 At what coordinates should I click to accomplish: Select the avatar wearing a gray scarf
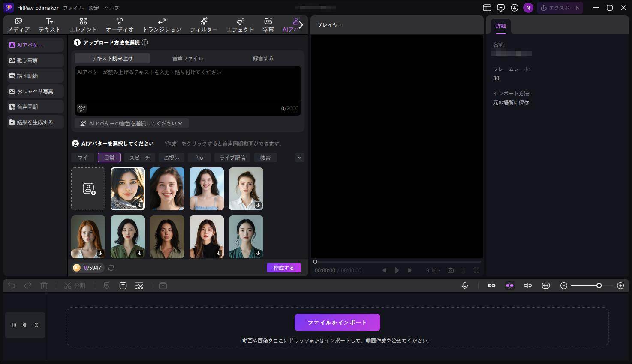pos(128,189)
